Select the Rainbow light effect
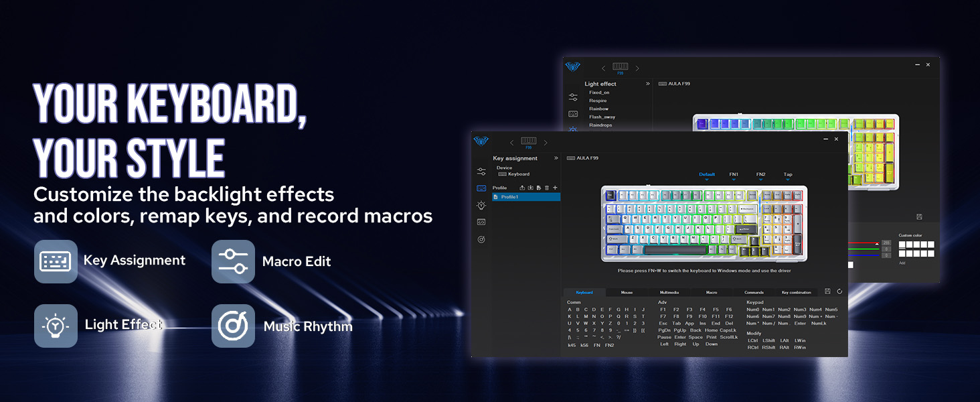The height and width of the screenshot is (402, 980). click(600, 108)
